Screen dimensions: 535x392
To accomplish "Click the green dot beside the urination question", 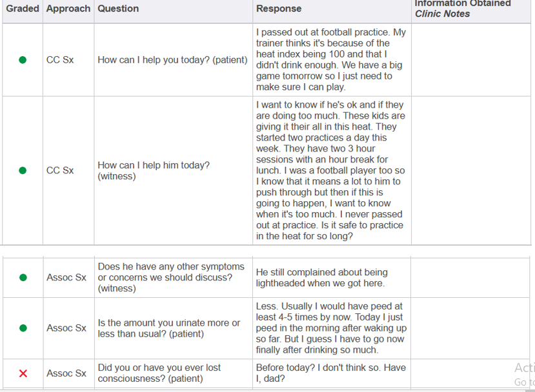I will pos(23,328).
